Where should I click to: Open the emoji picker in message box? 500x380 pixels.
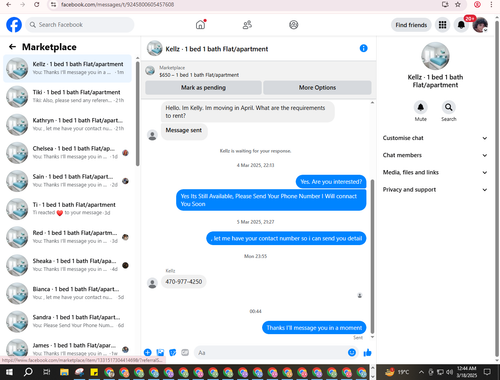tap(352, 352)
